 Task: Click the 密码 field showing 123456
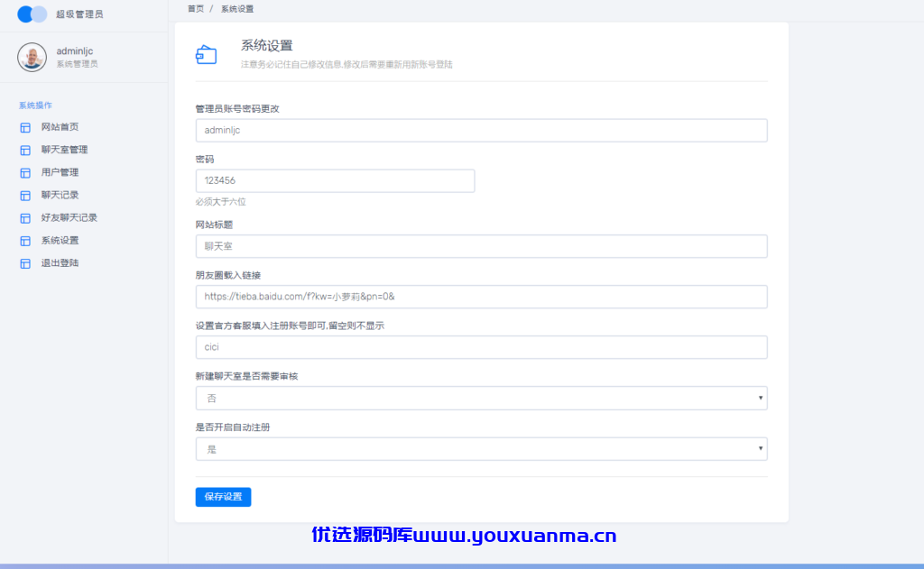(336, 181)
